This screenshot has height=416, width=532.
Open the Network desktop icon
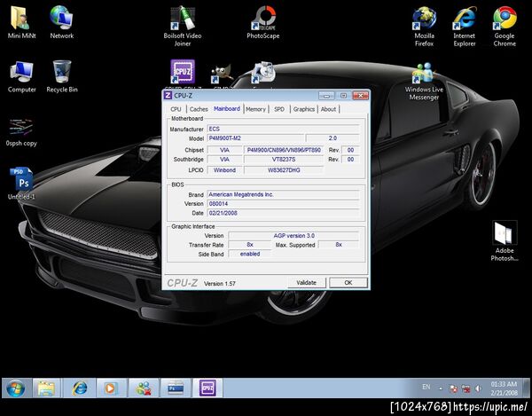click(x=61, y=19)
